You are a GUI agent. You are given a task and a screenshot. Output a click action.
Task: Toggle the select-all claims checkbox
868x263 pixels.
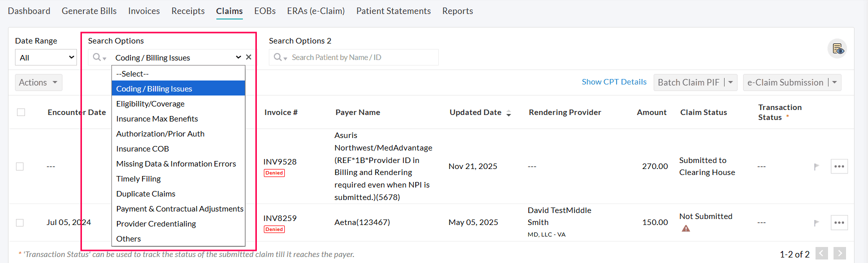pyautogui.click(x=21, y=112)
